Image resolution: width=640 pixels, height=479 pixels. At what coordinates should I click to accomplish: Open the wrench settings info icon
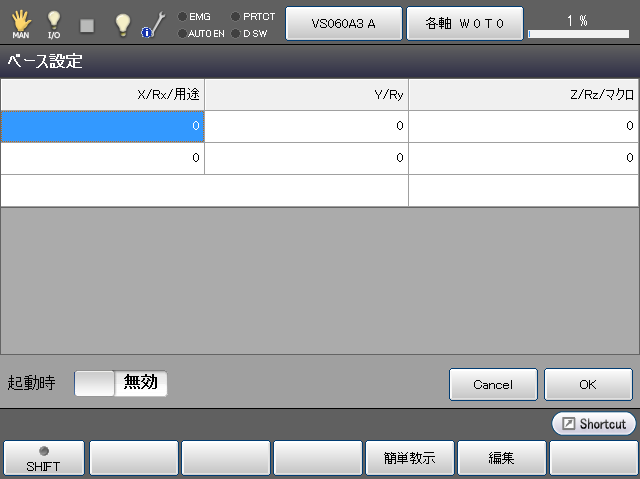152,24
